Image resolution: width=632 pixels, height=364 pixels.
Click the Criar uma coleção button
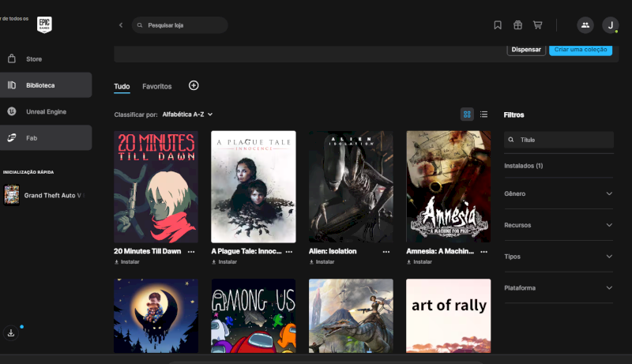(580, 50)
